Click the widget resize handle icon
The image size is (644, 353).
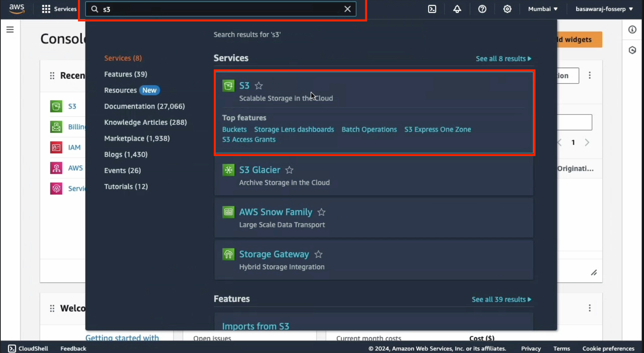[x=594, y=273]
